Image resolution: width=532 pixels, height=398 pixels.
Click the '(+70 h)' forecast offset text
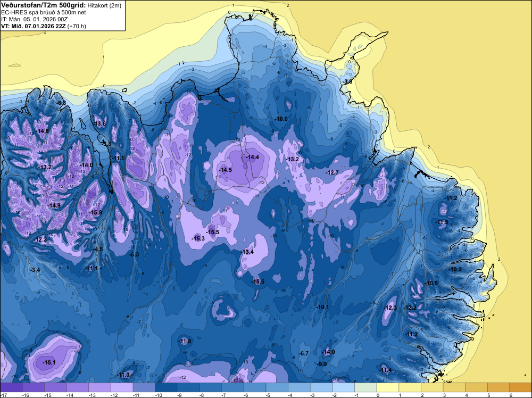tap(77, 26)
